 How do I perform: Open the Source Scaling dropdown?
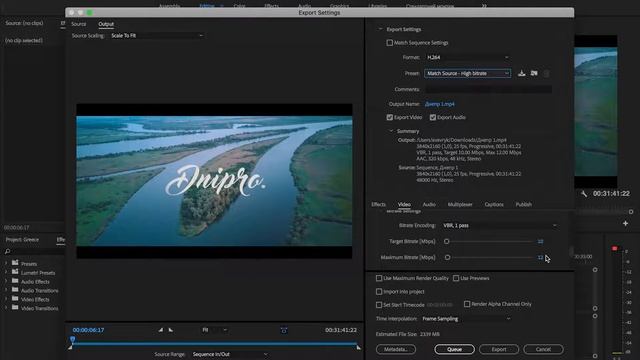click(157, 36)
